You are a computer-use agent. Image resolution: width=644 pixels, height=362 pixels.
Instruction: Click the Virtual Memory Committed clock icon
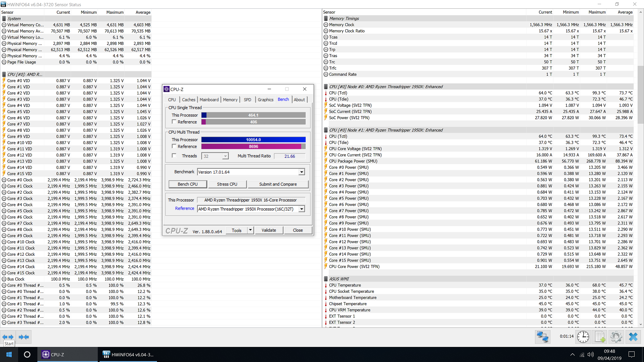point(4,25)
